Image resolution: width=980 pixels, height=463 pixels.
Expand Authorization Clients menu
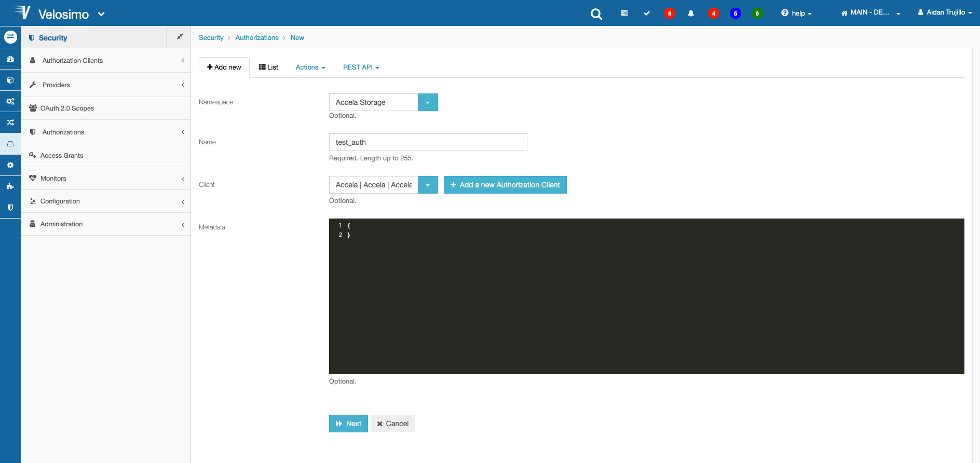click(106, 61)
